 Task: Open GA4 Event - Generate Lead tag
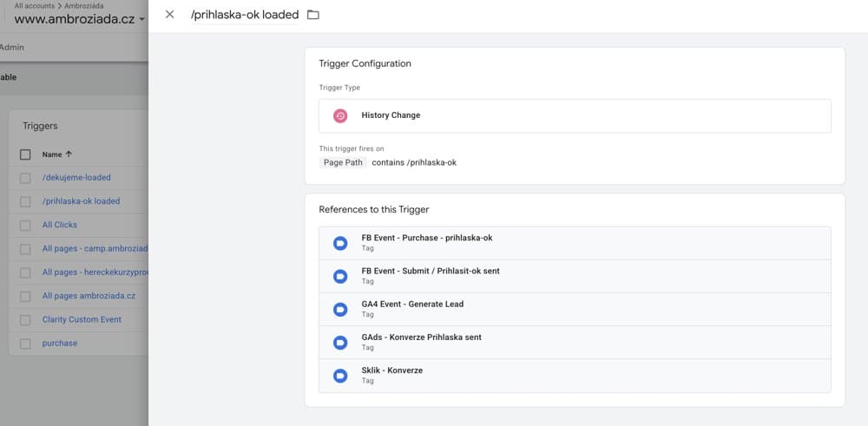(x=575, y=310)
